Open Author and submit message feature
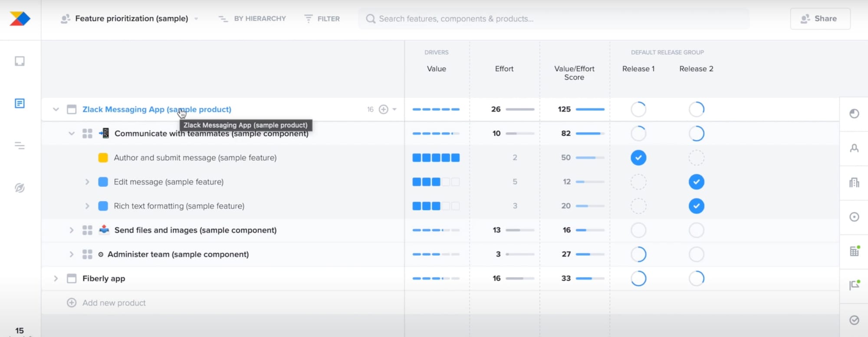Viewport: 868px width, 337px height. [195, 158]
